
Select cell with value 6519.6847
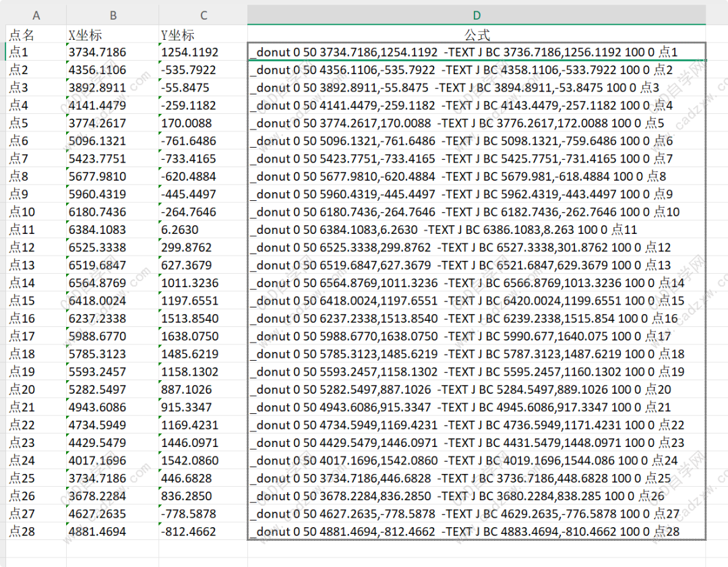click(x=113, y=265)
